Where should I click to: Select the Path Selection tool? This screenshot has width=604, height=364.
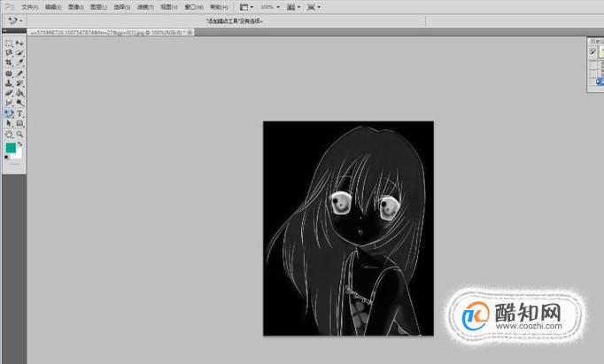9,123
